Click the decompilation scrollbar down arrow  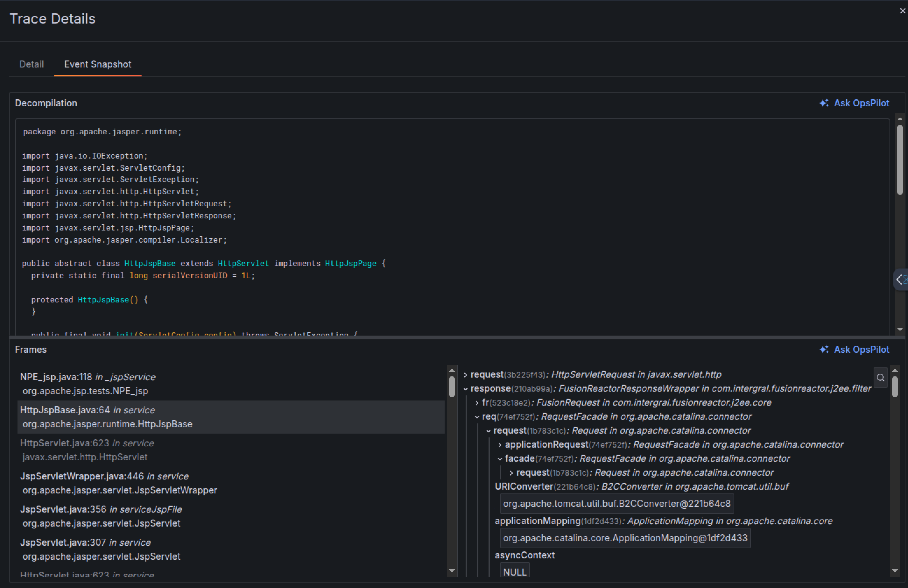click(900, 329)
